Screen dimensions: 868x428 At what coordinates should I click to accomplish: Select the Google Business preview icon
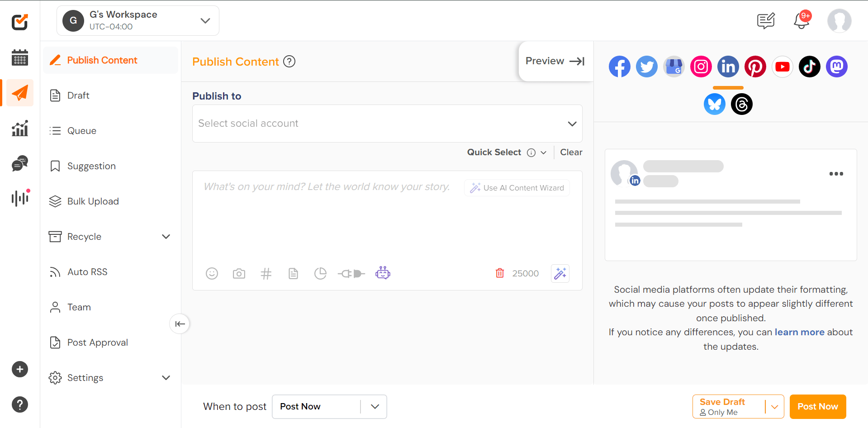674,67
